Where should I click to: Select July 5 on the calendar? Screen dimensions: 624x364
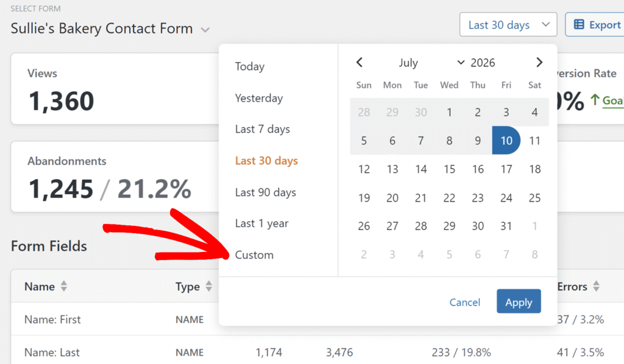click(364, 141)
